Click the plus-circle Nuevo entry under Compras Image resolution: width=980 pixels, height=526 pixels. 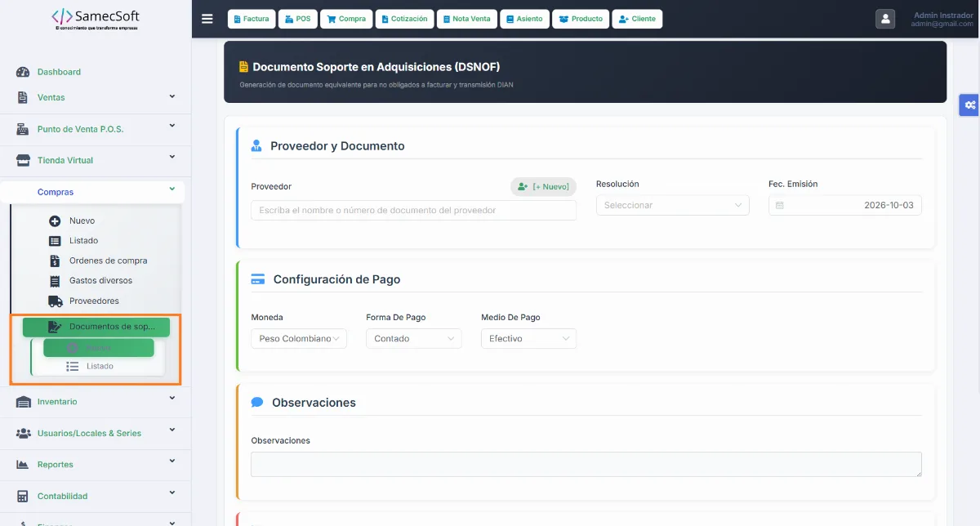tap(82, 221)
